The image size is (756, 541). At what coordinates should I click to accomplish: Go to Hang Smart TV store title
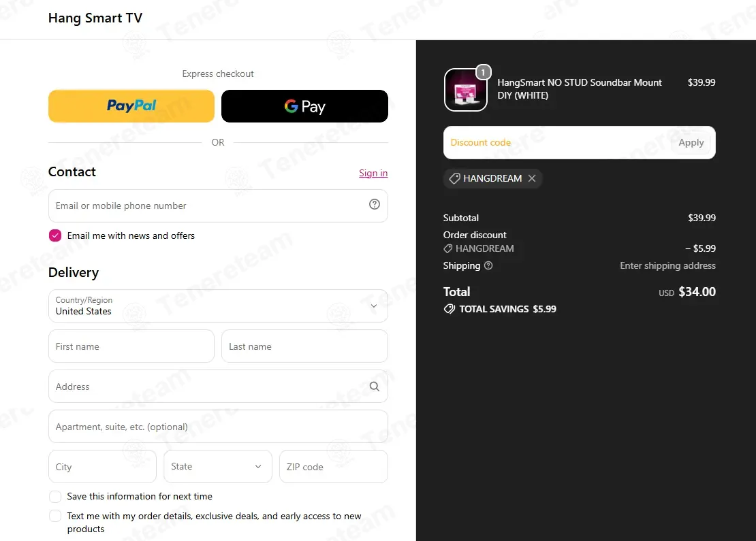95,18
